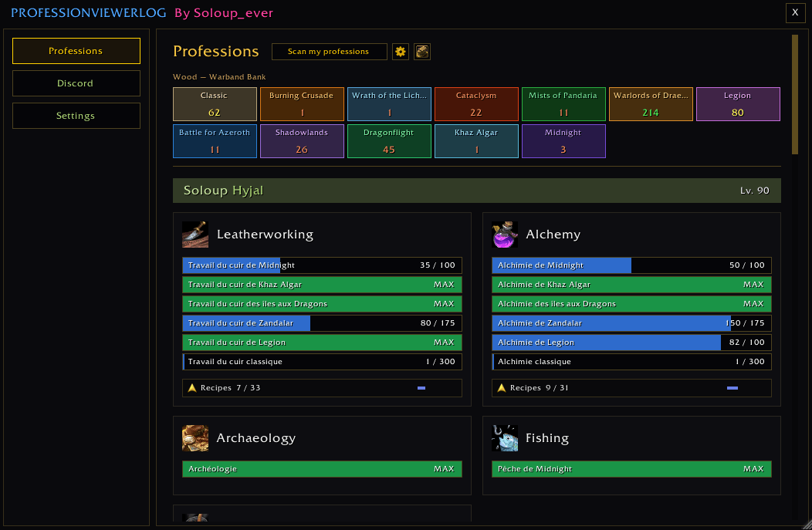Click the Archaeology profession icon

click(x=195, y=438)
